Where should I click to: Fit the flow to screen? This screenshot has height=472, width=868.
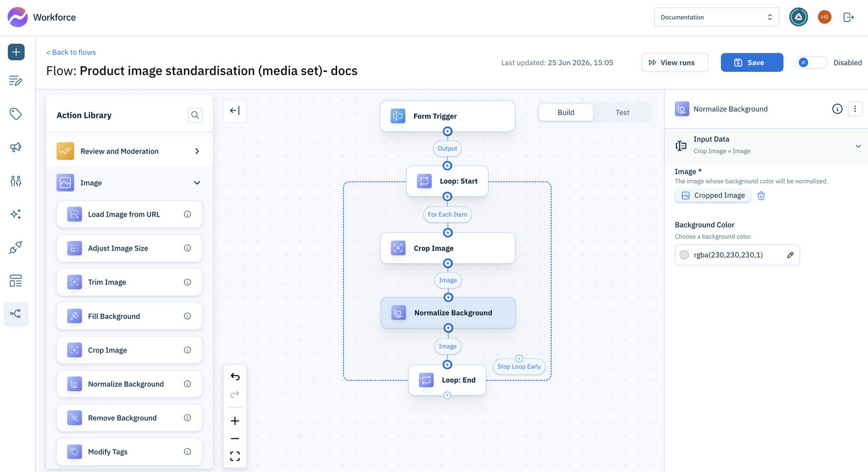tap(235, 456)
